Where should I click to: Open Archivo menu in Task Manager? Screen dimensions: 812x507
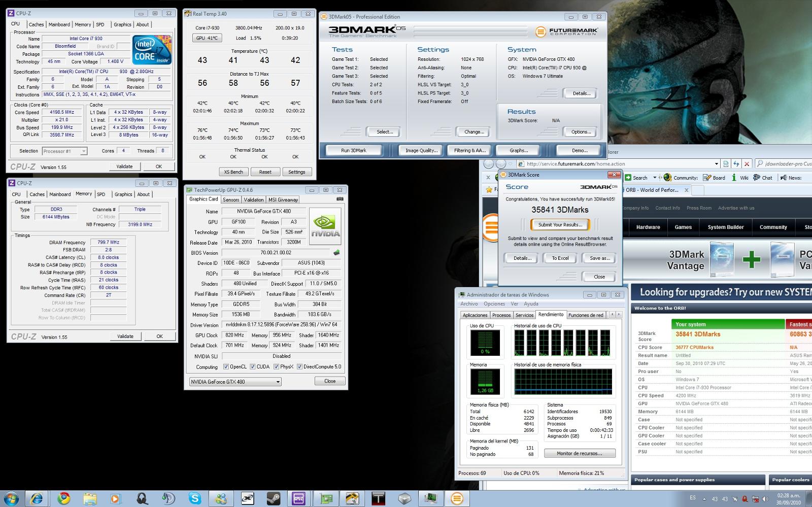[469, 304]
